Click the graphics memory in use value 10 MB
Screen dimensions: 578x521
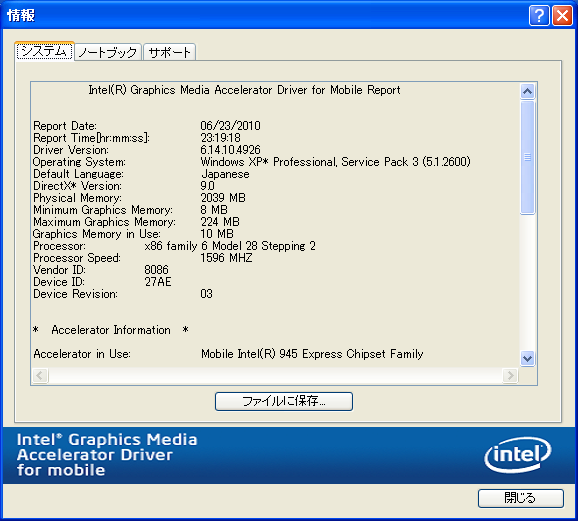217,234
